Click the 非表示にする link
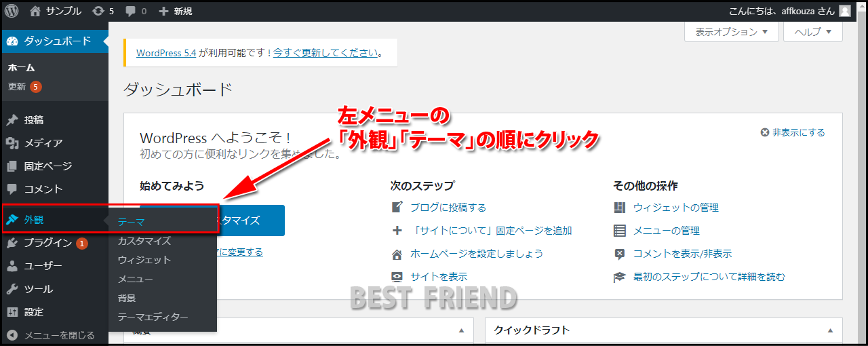The width and height of the screenshot is (868, 346). click(x=799, y=133)
